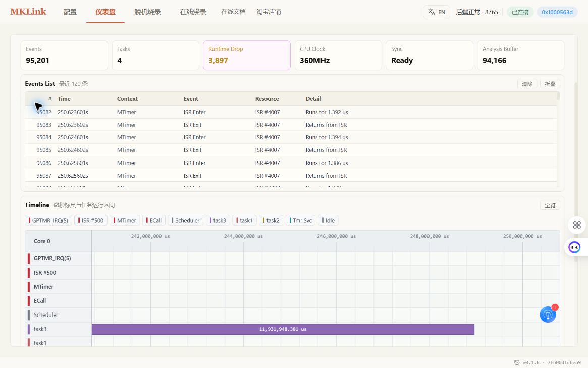Viewport: 588px width, 368px height.
Task: Visit the 淘宝店铺 link
Action: pos(269,12)
